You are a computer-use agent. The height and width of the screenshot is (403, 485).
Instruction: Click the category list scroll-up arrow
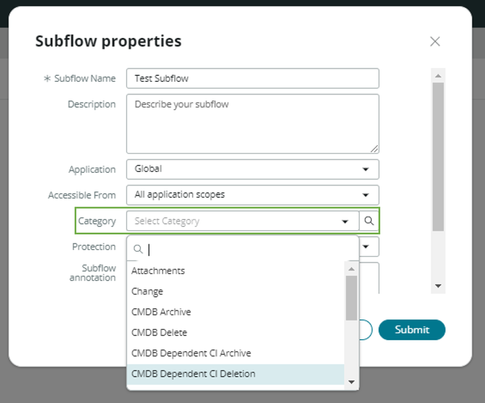point(351,269)
